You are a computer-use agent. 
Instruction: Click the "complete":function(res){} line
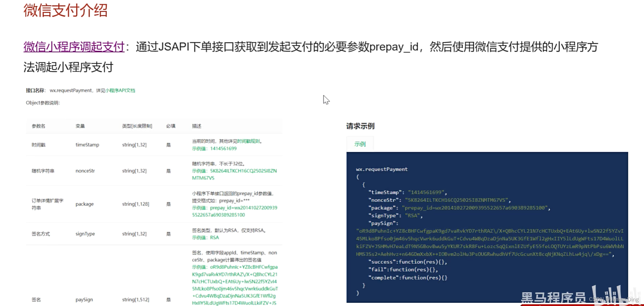[x=408, y=278]
